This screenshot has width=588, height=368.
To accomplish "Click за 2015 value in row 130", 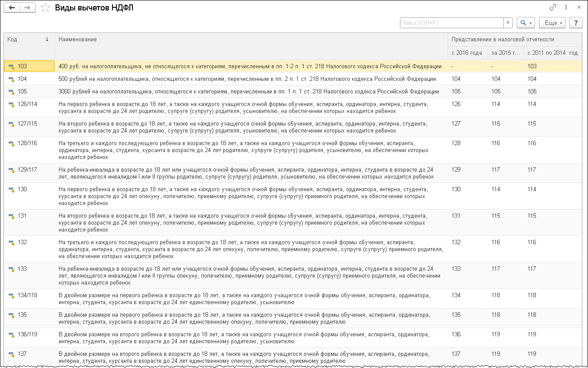I will click(496, 189).
